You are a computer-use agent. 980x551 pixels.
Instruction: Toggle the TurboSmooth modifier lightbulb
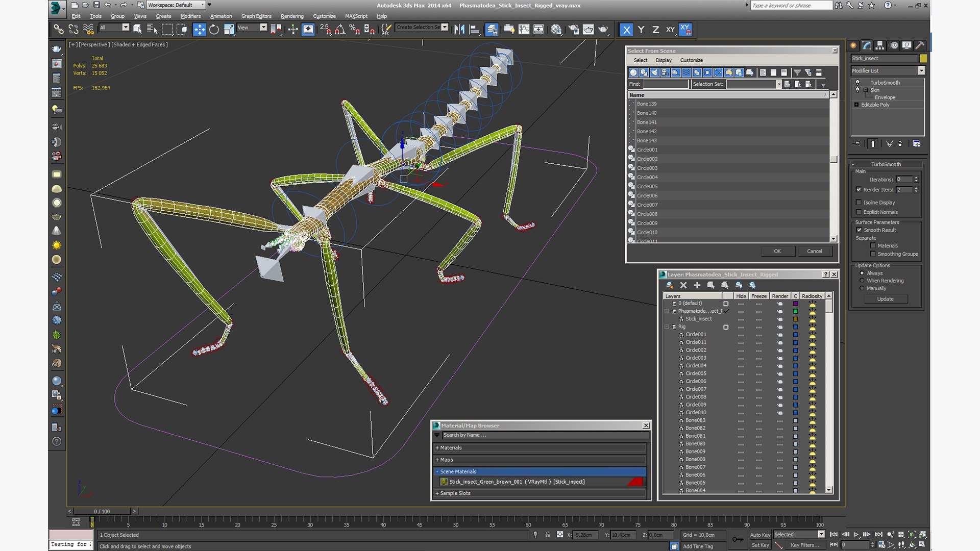(857, 82)
